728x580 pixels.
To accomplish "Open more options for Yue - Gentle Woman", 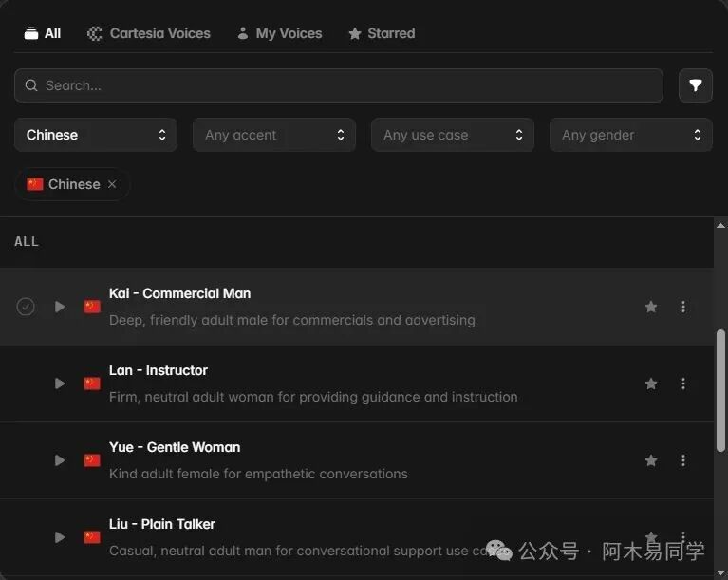I will (x=683, y=460).
